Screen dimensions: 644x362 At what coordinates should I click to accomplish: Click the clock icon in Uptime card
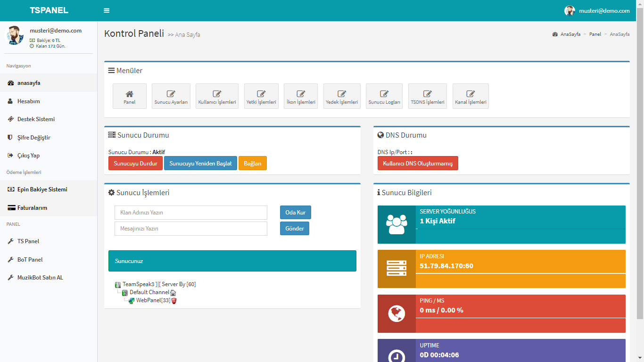tap(396, 356)
